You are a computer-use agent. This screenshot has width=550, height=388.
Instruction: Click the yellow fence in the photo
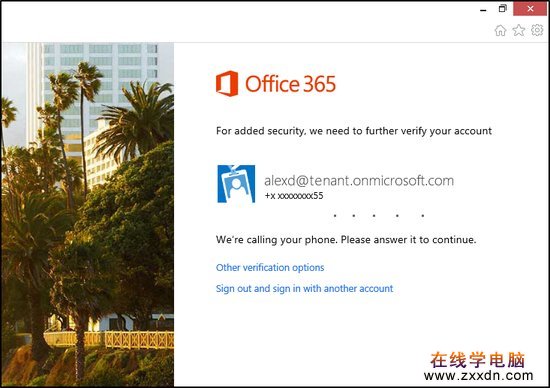click(x=109, y=340)
